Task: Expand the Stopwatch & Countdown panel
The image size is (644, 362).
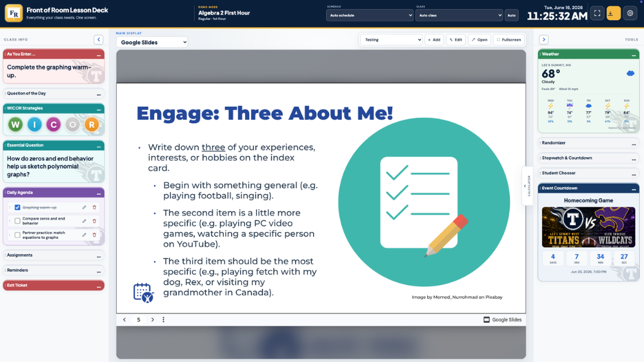Action: pyautogui.click(x=589, y=158)
